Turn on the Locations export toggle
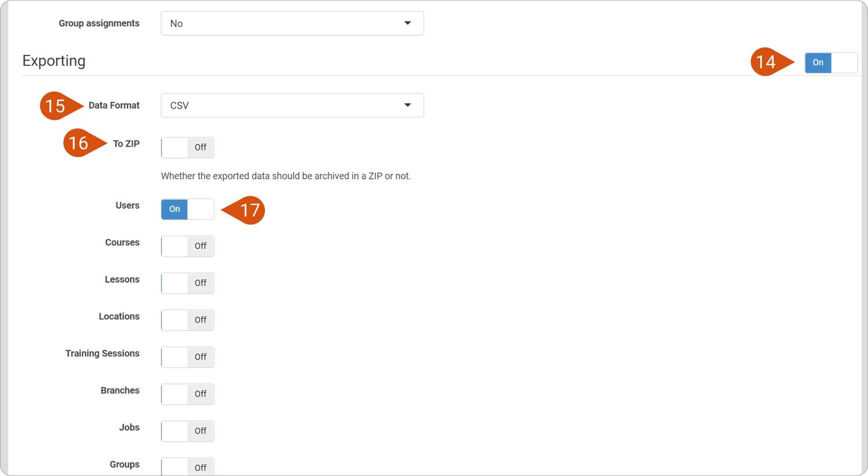The width and height of the screenshot is (868, 476). click(188, 320)
